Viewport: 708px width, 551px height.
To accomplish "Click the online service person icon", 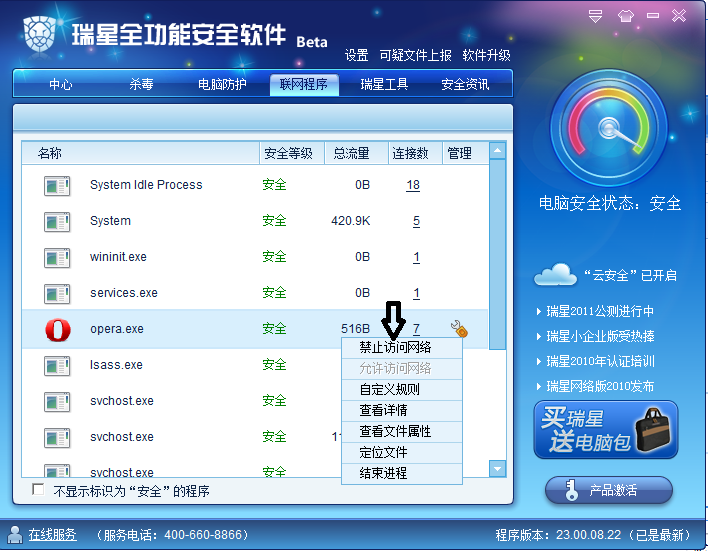I will click(x=15, y=535).
